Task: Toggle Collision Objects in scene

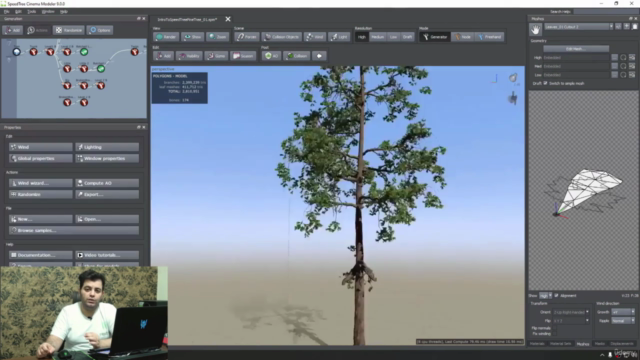Action: [x=282, y=37]
